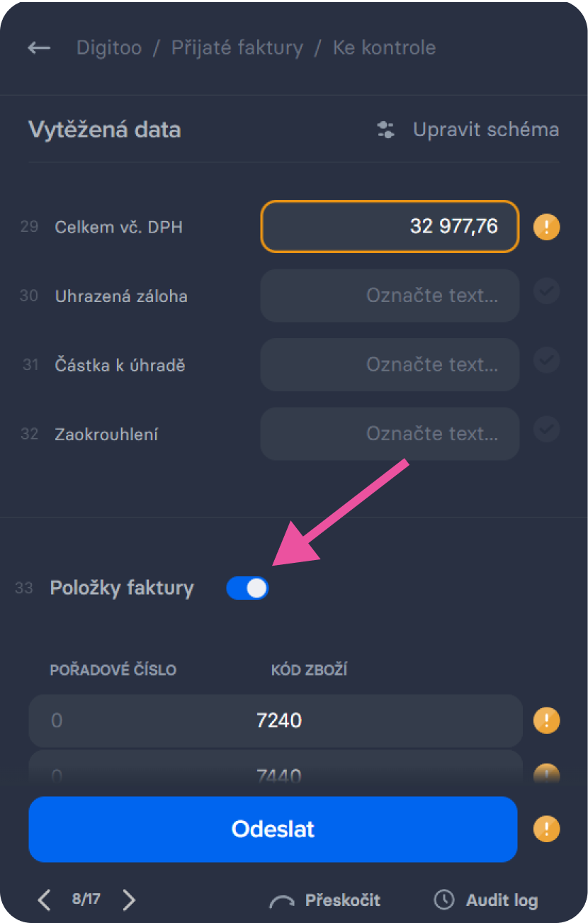Image resolution: width=588 pixels, height=923 pixels.
Task: Toggle the Položky faktury switch
Action: click(x=247, y=588)
